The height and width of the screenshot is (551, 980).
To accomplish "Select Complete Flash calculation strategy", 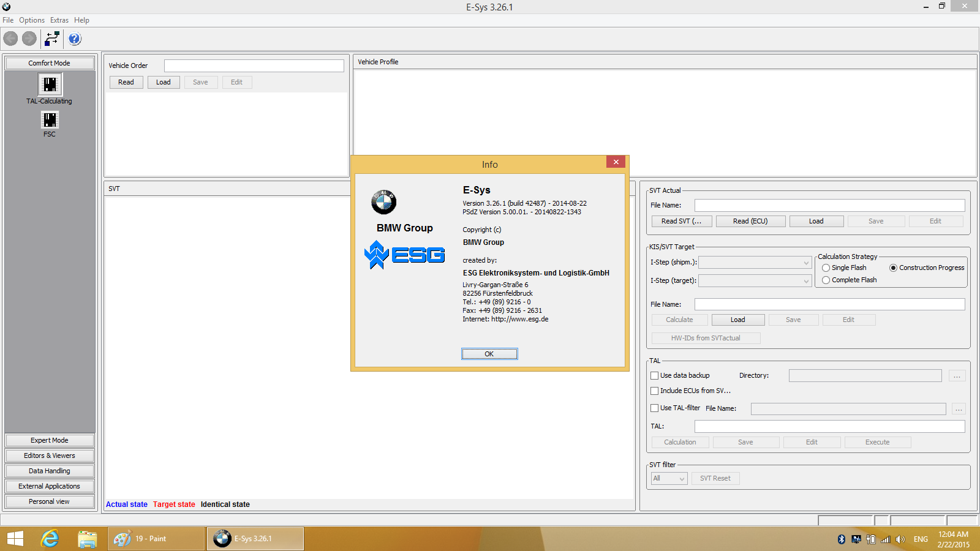I will tap(826, 280).
